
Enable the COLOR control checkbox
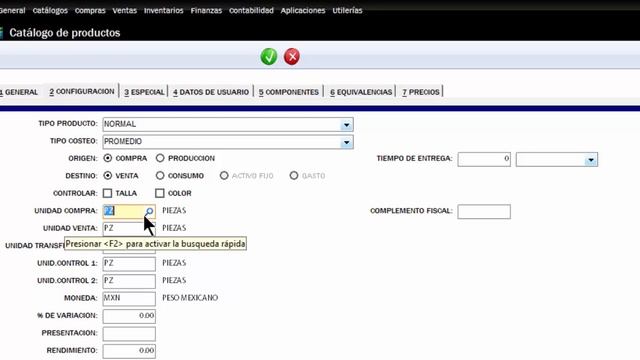tap(160, 193)
